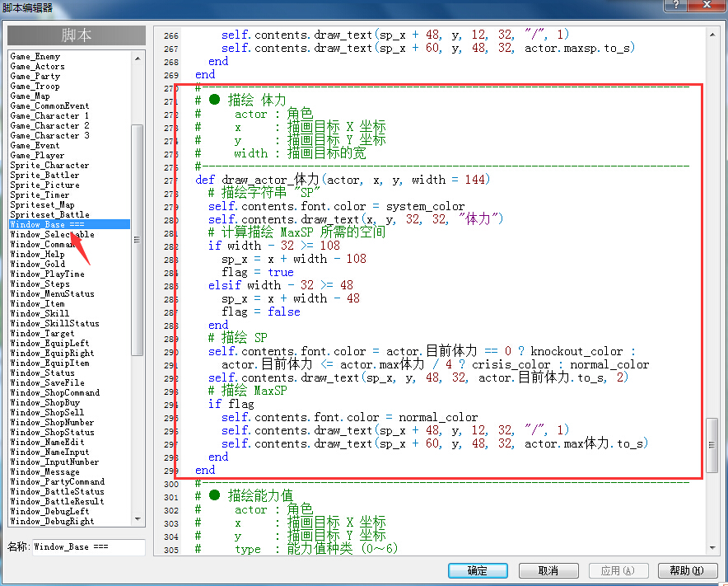
Task: Open Window_BattleStatus script
Action: tap(57, 492)
